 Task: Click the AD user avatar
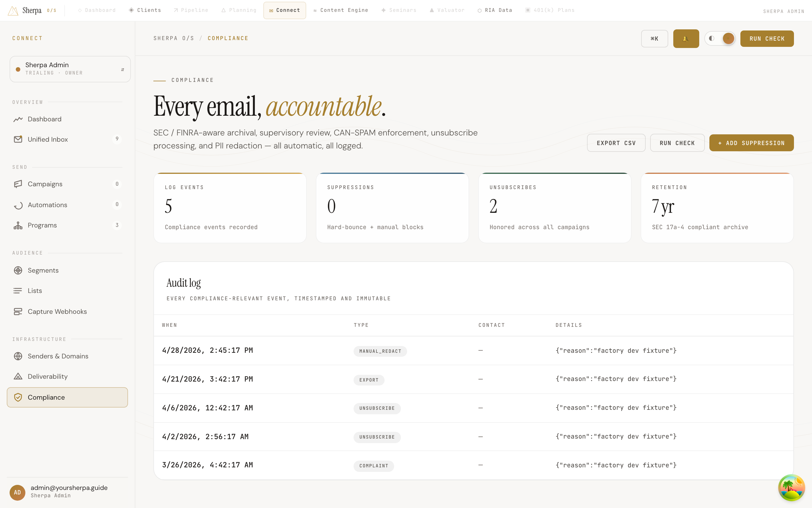pos(17,492)
